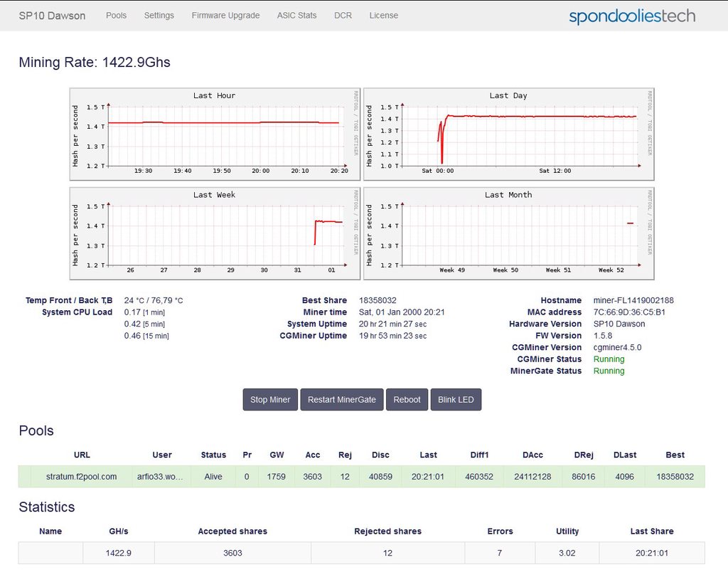Click the Reboot button

click(x=407, y=400)
